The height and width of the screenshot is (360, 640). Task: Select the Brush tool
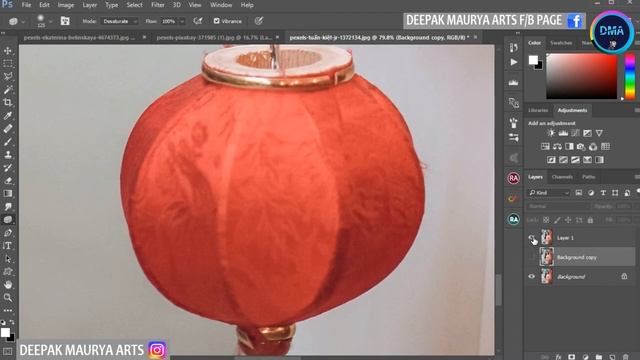pyautogui.click(x=8, y=142)
